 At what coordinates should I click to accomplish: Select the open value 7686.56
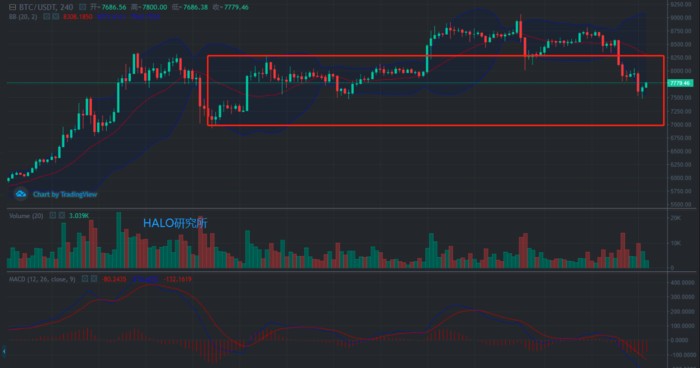tap(114, 7)
